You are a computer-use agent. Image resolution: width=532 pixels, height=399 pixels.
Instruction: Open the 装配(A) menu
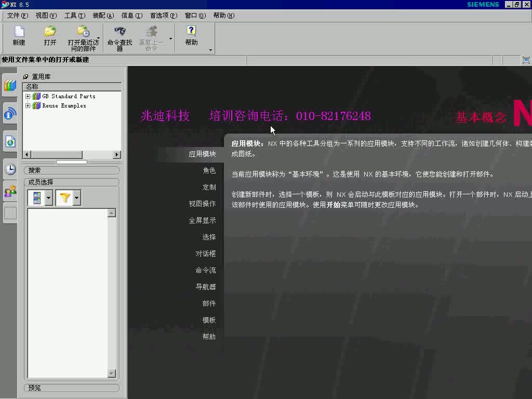(103, 16)
